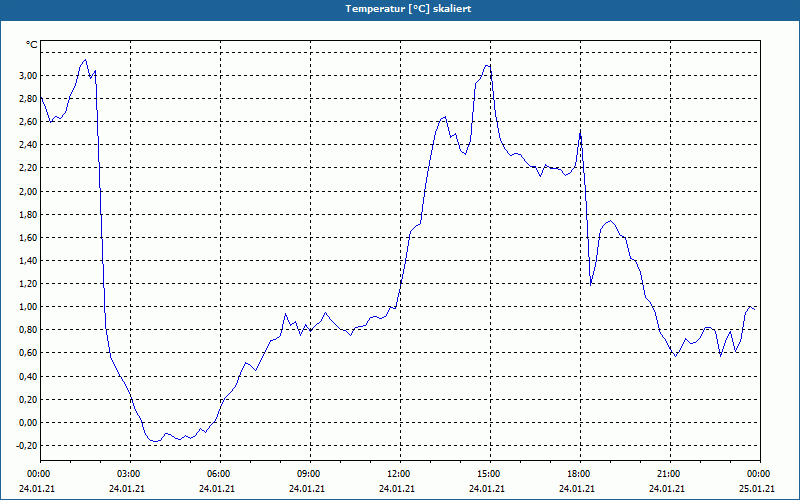The height and width of the screenshot is (500, 800).
Task: Click the 00:00 time label above 25.01.21
Action: click(758, 474)
